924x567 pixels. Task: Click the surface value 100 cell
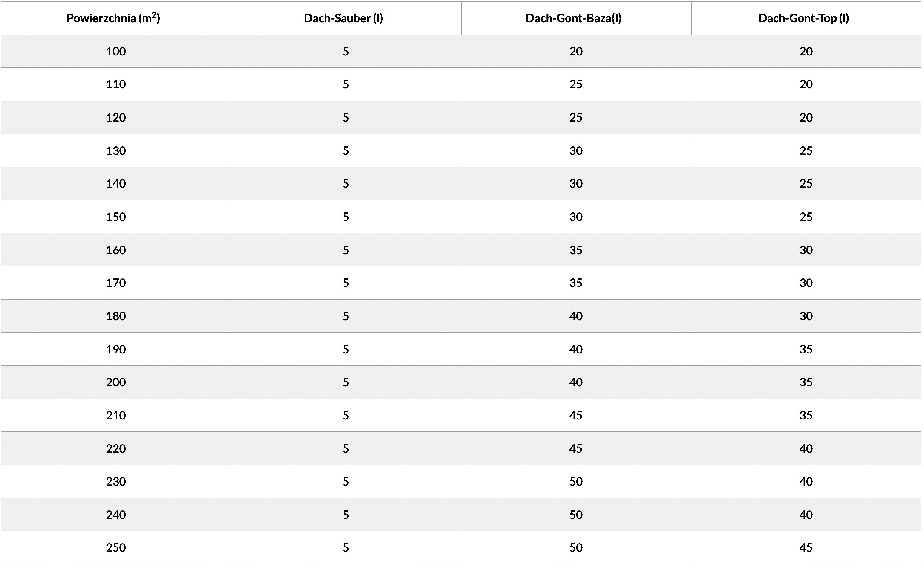point(116,52)
